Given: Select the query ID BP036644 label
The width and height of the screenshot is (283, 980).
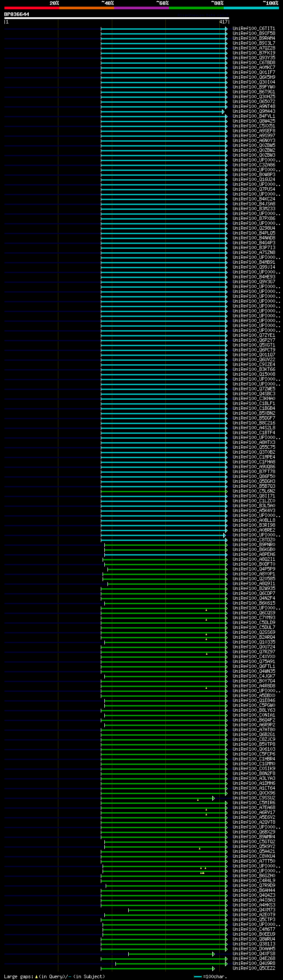Looking at the screenshot, I should (17, 14).
